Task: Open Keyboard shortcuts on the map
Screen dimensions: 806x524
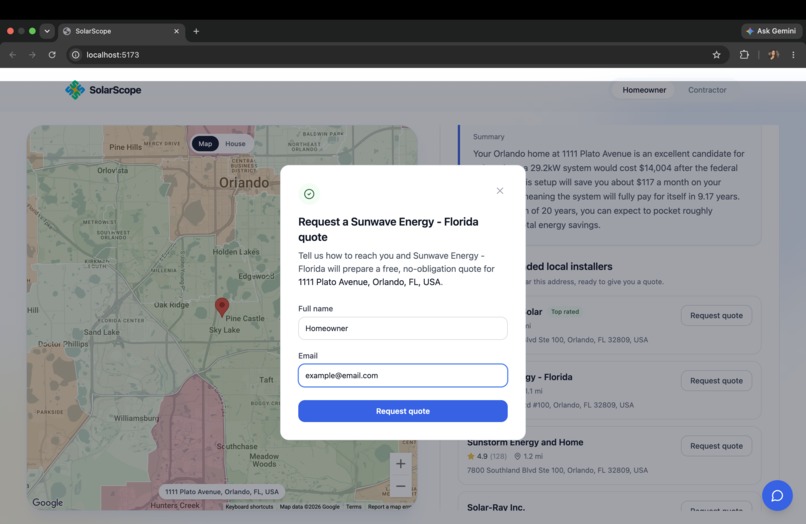Action: pos(249,507)
